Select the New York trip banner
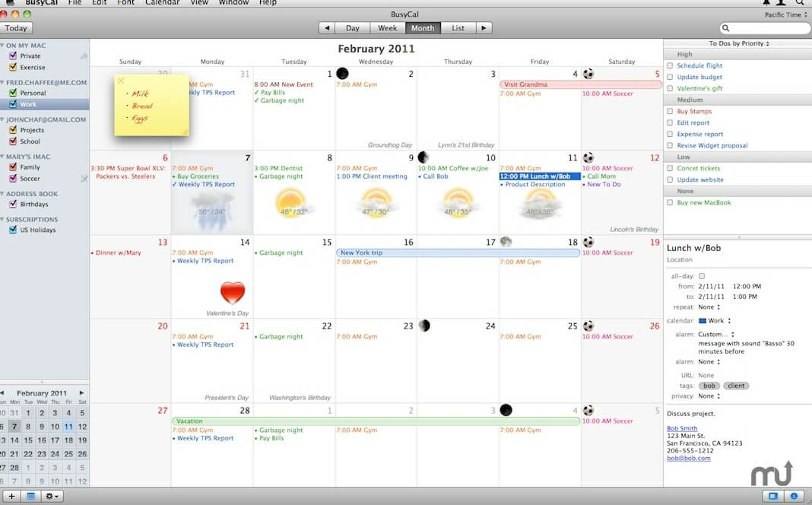This screenshot has width=812, height=505. click(x=458, y=252)
